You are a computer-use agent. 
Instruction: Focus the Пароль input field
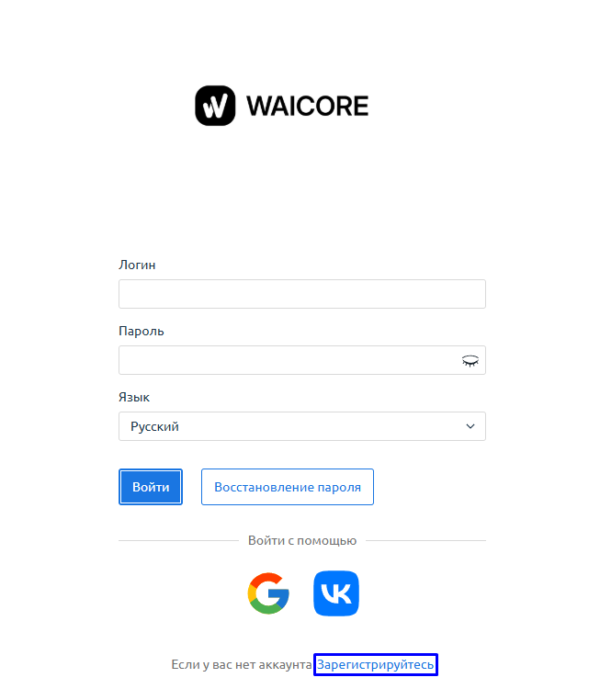click(x=302, y=360)
